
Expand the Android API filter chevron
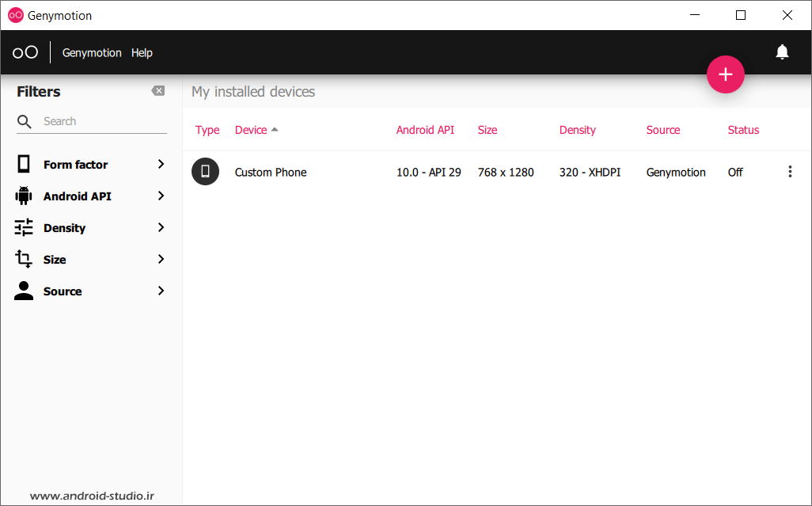tap(161, 196)
